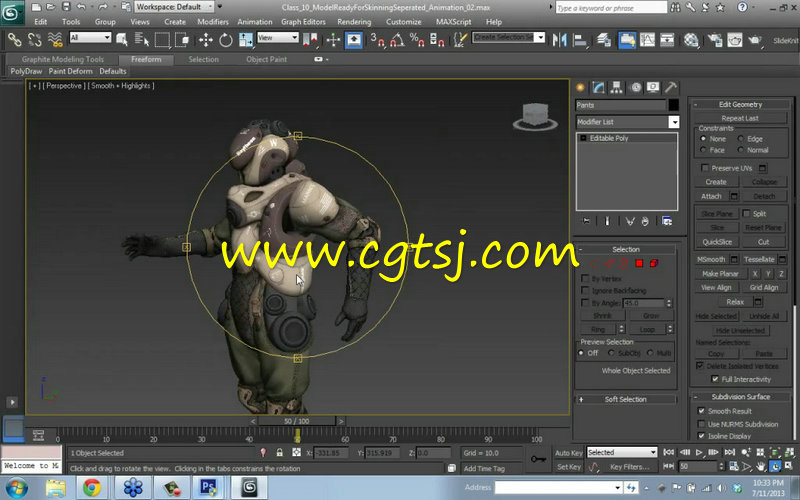Open the Curve Editor icon

click(x=647, y=39)
